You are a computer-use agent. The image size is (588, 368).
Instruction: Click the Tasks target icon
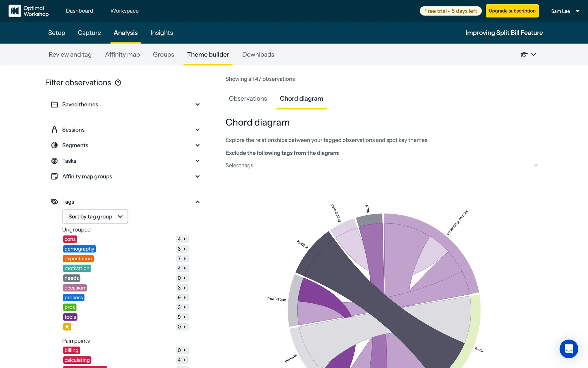click(55, 161)
